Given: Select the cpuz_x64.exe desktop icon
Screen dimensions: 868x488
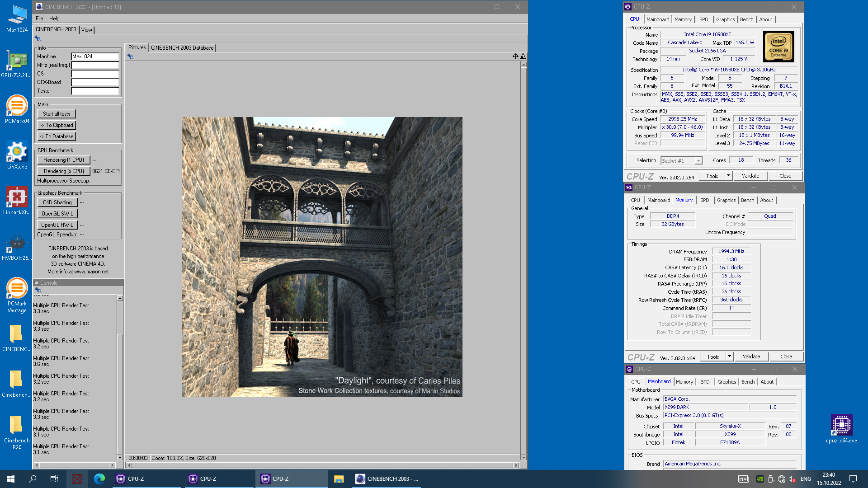Looking at the screenshot, I should click(841, 429).
